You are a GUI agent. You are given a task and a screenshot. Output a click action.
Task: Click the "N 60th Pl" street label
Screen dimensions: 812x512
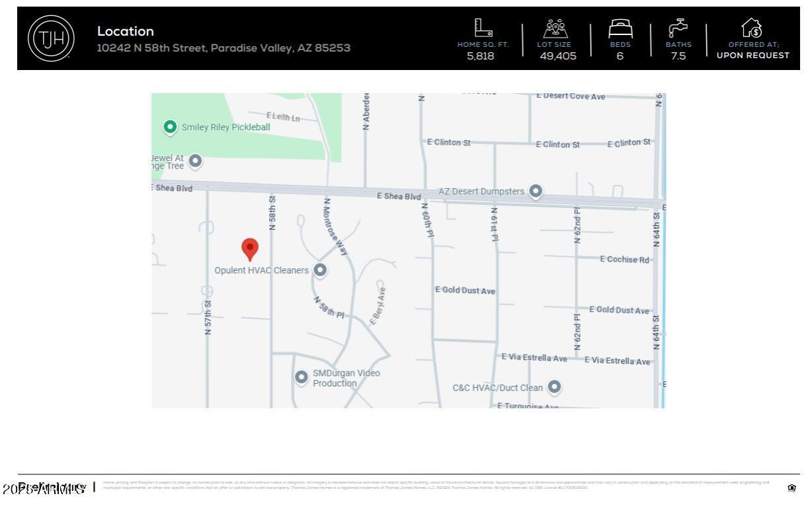pyautogui.click(x=427, y=220)
